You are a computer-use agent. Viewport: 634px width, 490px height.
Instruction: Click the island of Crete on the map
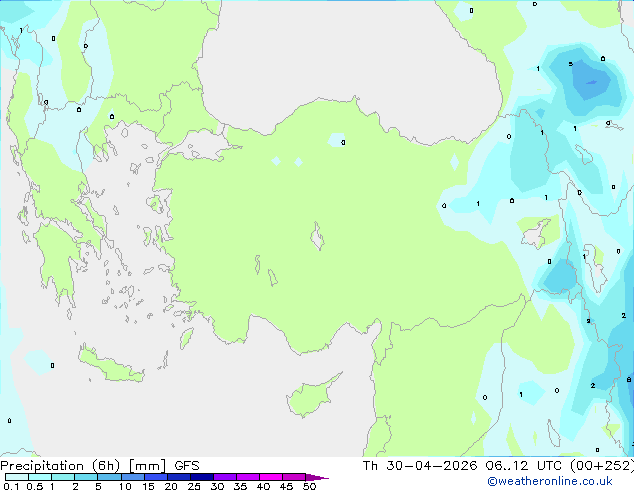coord(110,365)
